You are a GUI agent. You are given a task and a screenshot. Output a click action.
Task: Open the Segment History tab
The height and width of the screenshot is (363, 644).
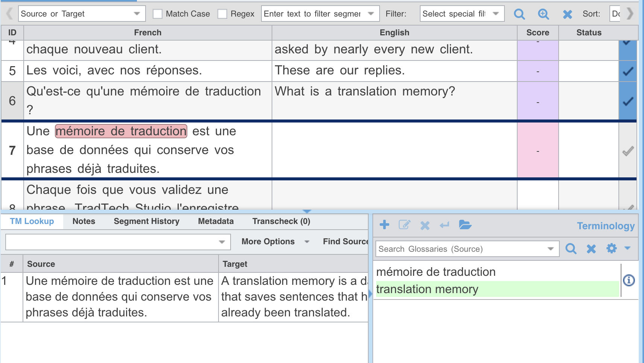[x=147, y=221]
